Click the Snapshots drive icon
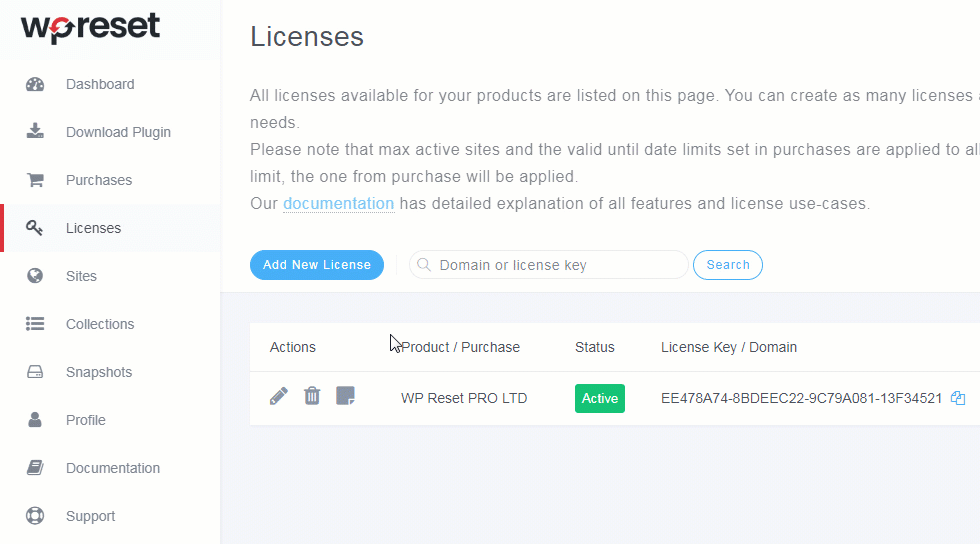Viewport: 980px width, 544px height. [35, 372]
